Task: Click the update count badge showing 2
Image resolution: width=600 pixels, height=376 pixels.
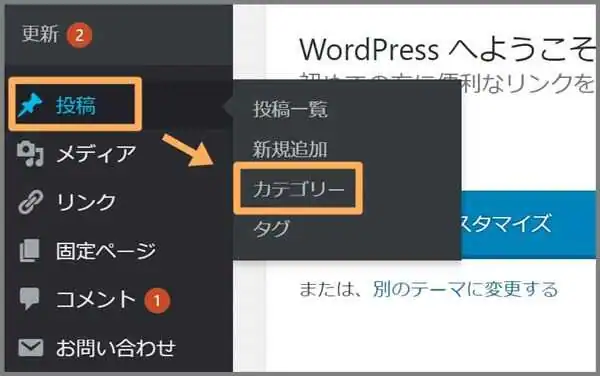Action: click(x=80, y=36)
